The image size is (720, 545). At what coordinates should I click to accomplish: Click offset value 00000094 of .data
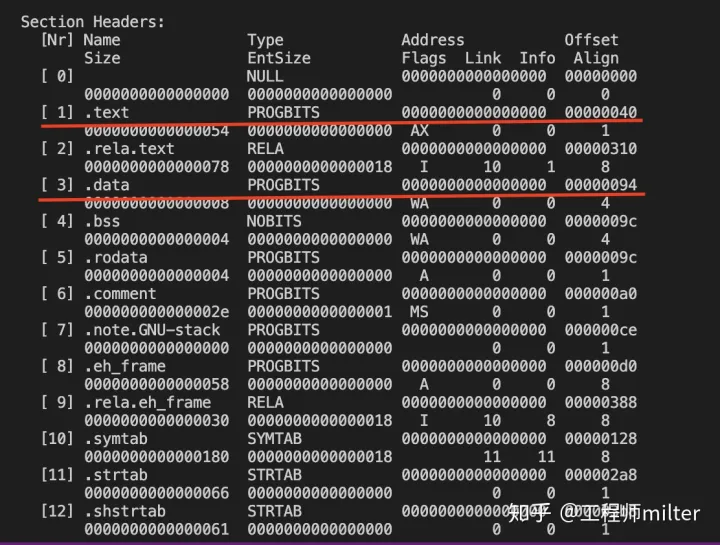click(601, 185)
